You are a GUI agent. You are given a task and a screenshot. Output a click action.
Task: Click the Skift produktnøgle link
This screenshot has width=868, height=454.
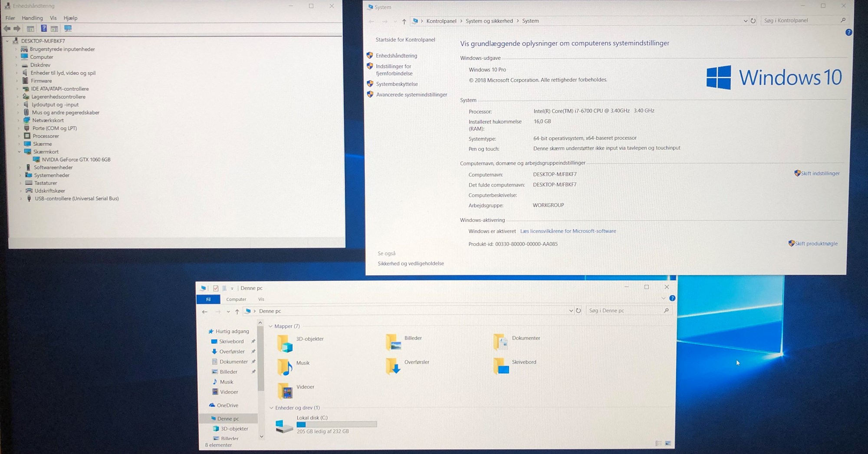[x=816, y=243]
